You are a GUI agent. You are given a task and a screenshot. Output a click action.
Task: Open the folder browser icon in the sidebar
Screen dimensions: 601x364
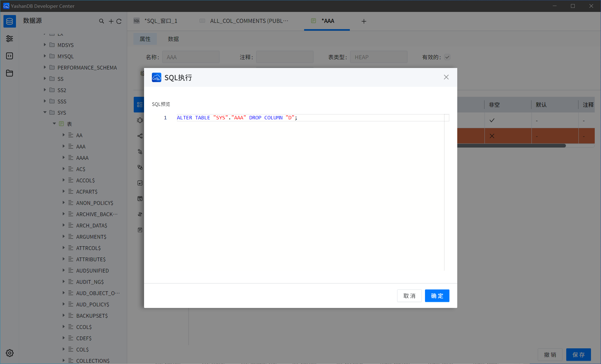[9, 73]
